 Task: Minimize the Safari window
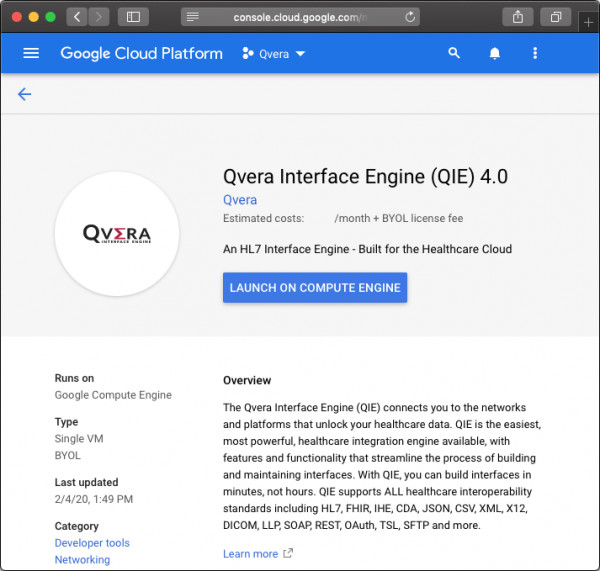(x=34, y=17)
